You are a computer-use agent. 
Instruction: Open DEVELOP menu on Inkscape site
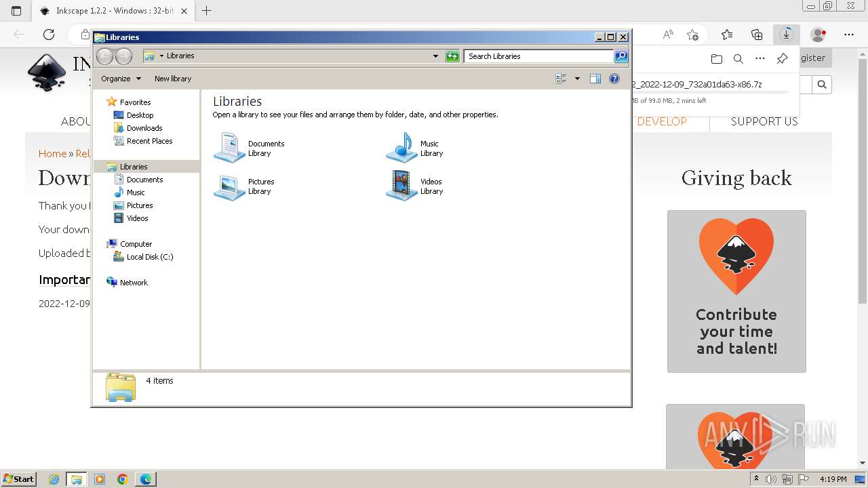pyautogui.click(x=662, y=121)
